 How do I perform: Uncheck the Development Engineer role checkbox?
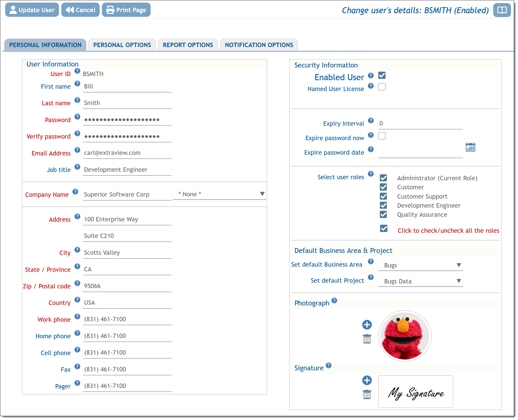[383, 205]
